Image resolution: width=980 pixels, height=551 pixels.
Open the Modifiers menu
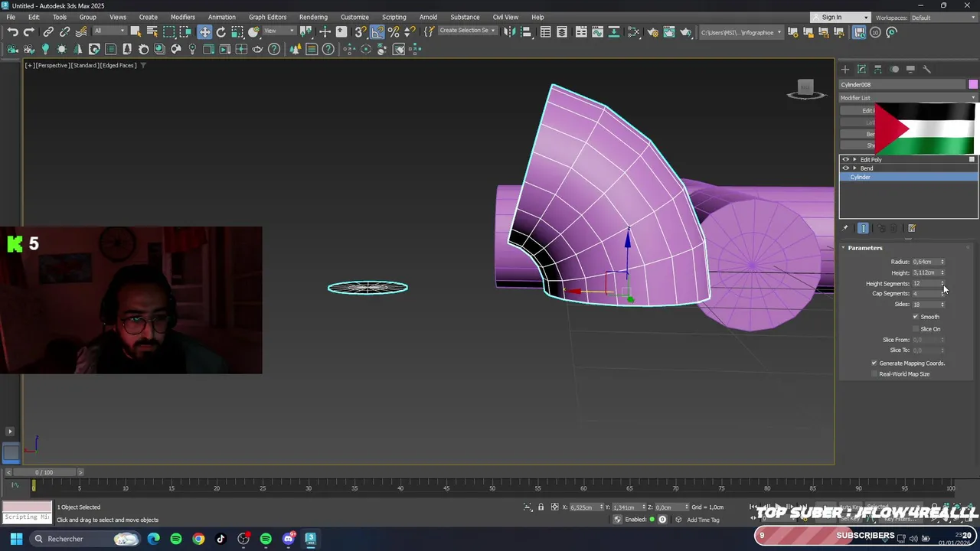pos(182,17)
